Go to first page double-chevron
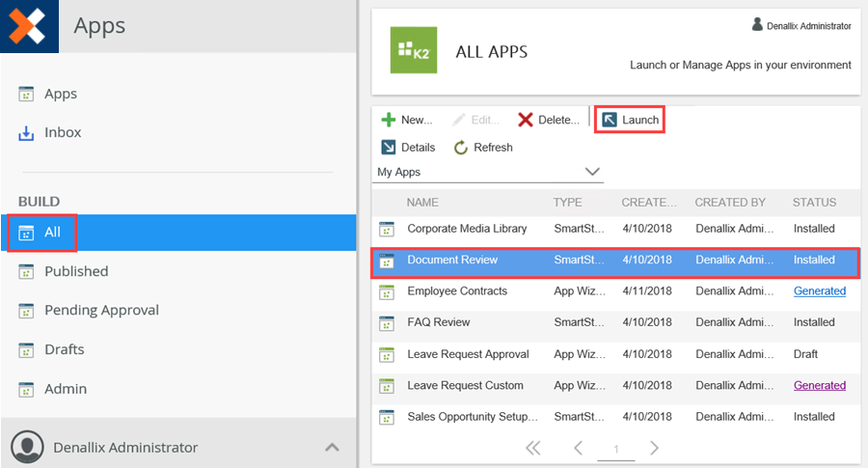Screen dimensions: 868x468 tap(533, 448)
